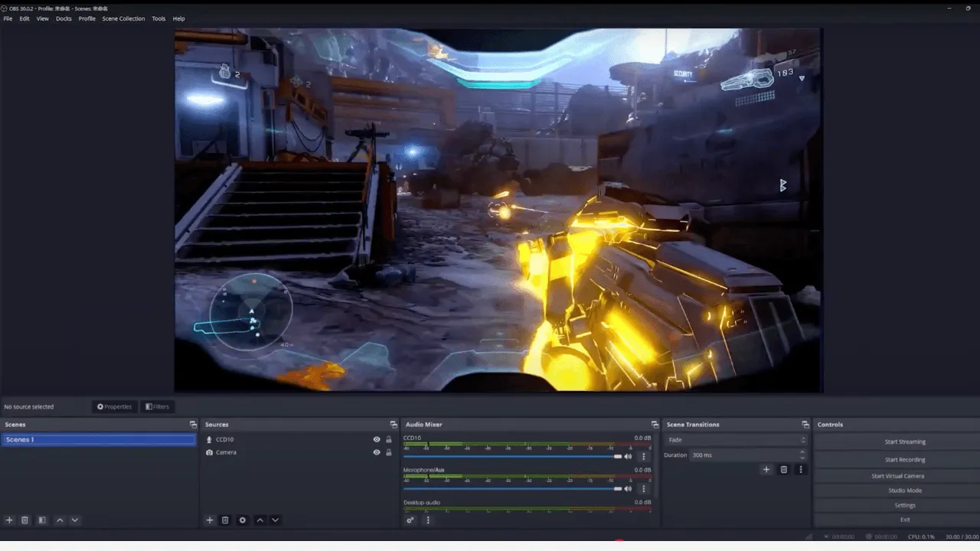The height and width of the screenshot is (551, 980).
Task: Open the Profile menu
Action: 87,18
